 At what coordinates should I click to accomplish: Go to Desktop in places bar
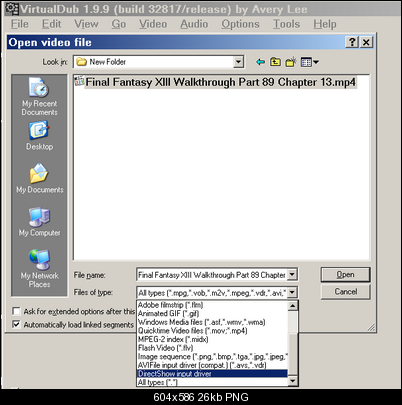coord(39,136)
